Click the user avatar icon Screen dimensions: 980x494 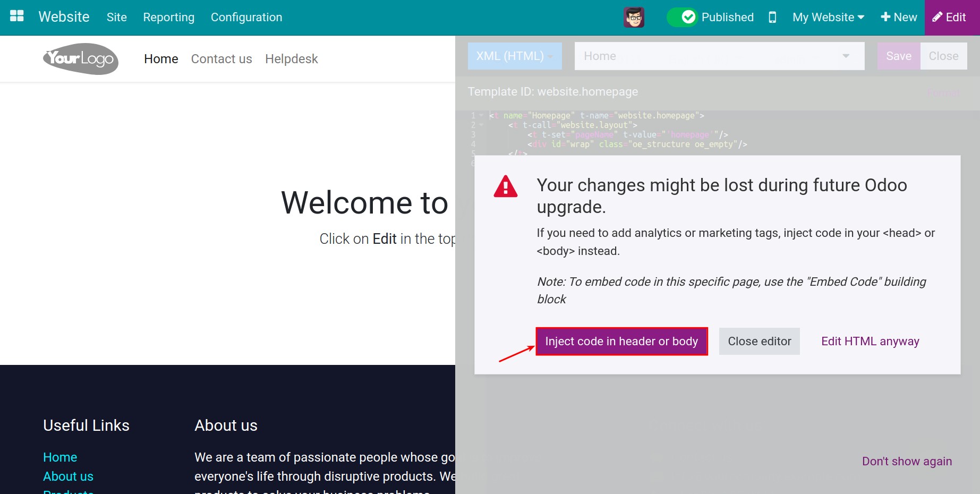pyautogui.click(x=634, y=18)
